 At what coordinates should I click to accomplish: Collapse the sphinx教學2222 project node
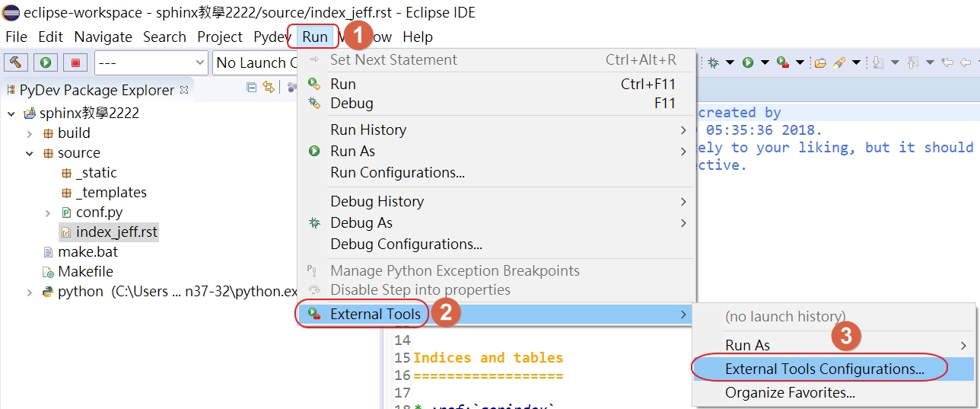(x=11, y=113)
